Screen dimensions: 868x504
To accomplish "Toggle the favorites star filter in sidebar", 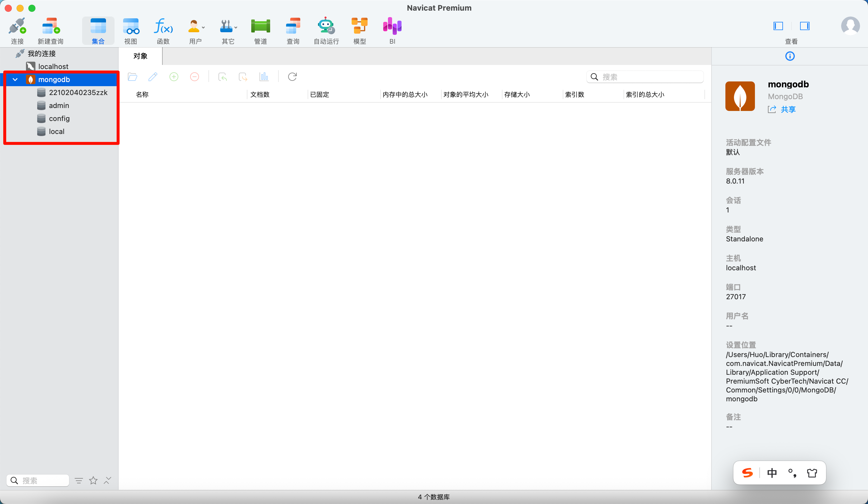I will [93, 481].
